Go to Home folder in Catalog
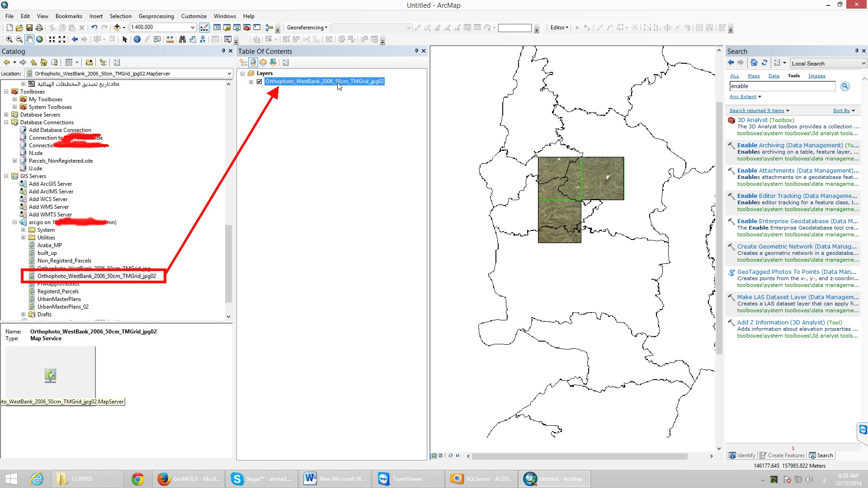Image resolution: width=868 pixels, height=488 pixels. 44,62
